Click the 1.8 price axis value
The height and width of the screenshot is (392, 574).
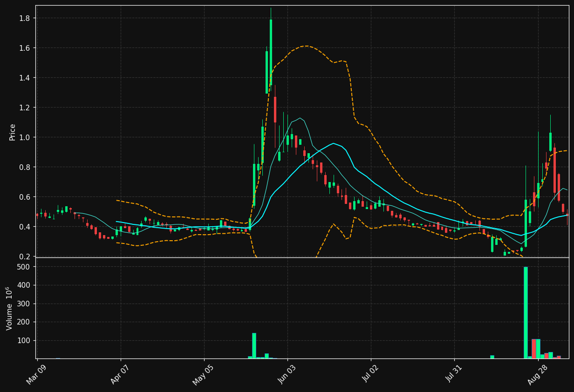[26, 18]
